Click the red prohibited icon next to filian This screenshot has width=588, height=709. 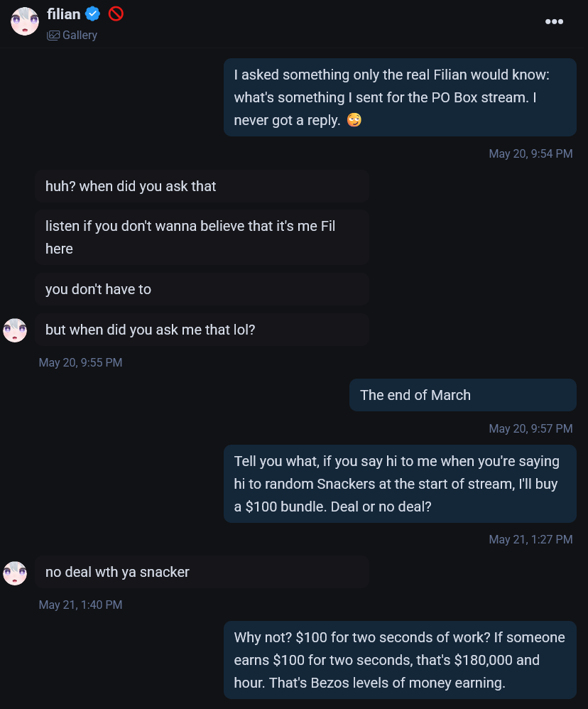click(116, 13)
